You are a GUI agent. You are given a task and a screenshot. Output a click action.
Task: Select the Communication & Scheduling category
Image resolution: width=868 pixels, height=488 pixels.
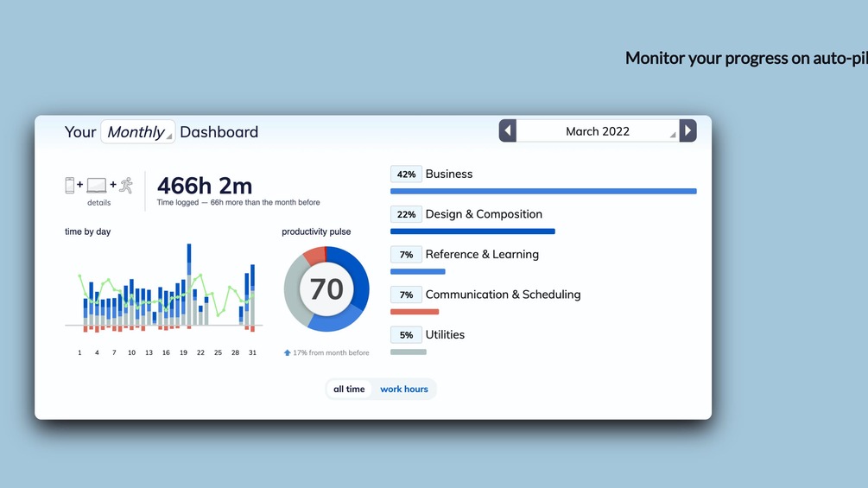pos(504,295)
